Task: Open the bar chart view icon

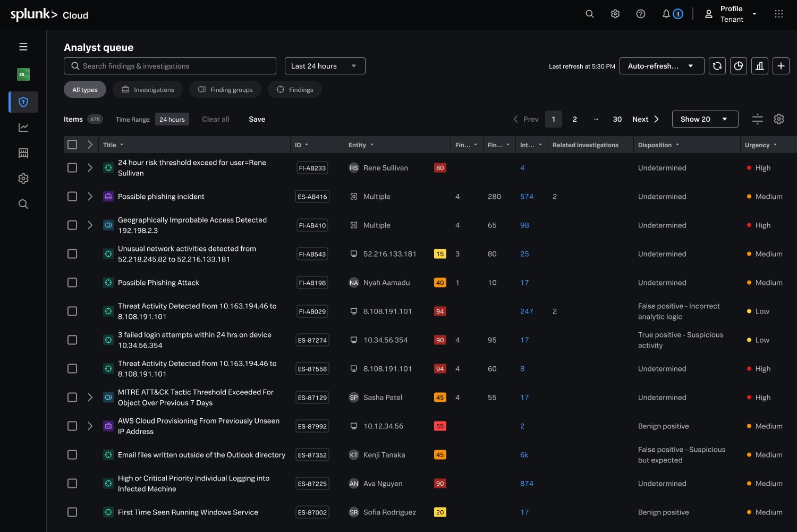Action: click(x=759, y=66)
